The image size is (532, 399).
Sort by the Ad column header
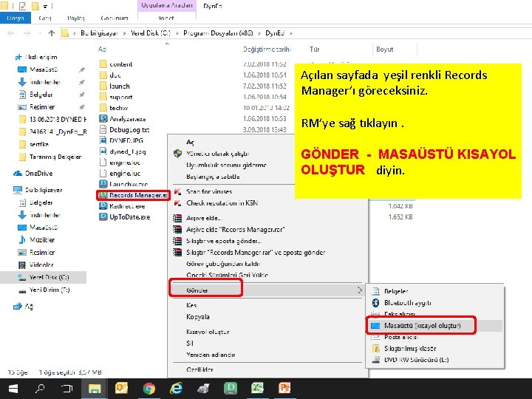(103, 50)
